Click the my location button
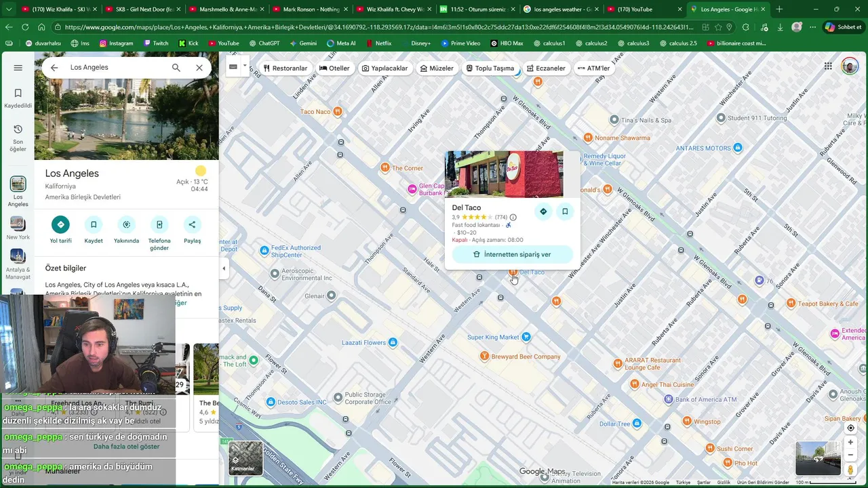 pyautogui.click(x=850, y=428)
